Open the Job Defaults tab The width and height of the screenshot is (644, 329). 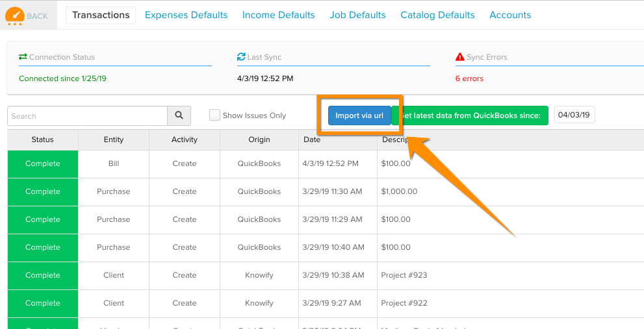tap(357, 15)
